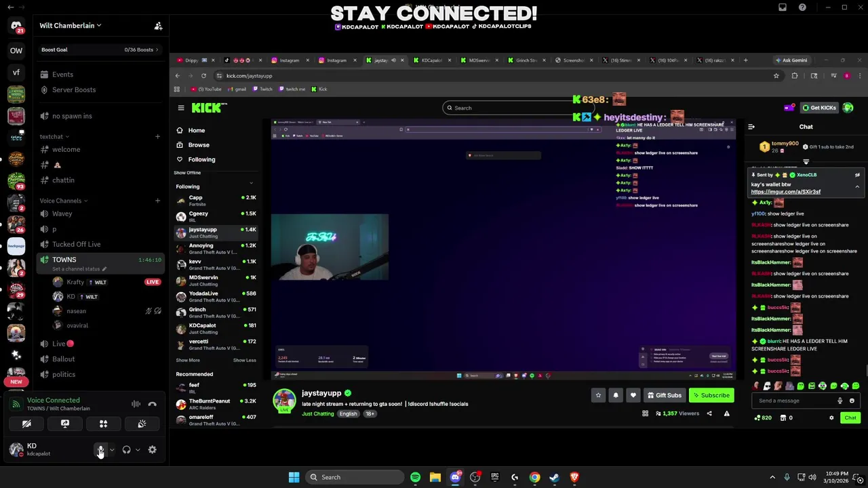Invite people to server icon

(158, 26)
